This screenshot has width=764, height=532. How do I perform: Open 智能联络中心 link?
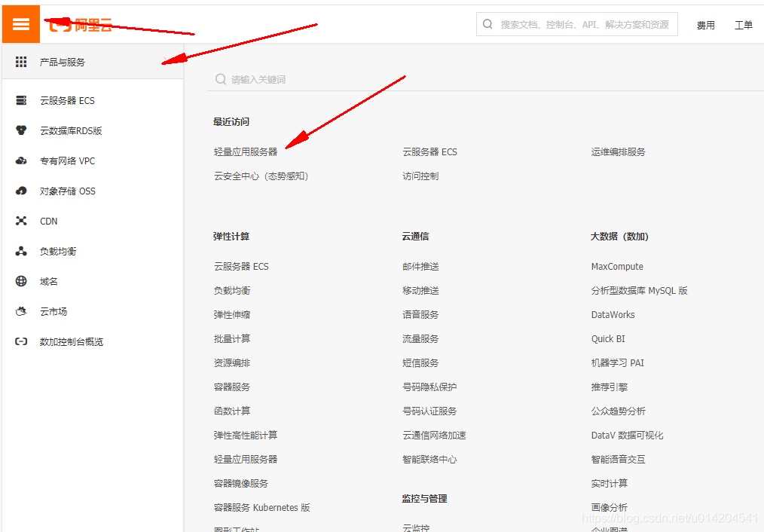(429, 460)
